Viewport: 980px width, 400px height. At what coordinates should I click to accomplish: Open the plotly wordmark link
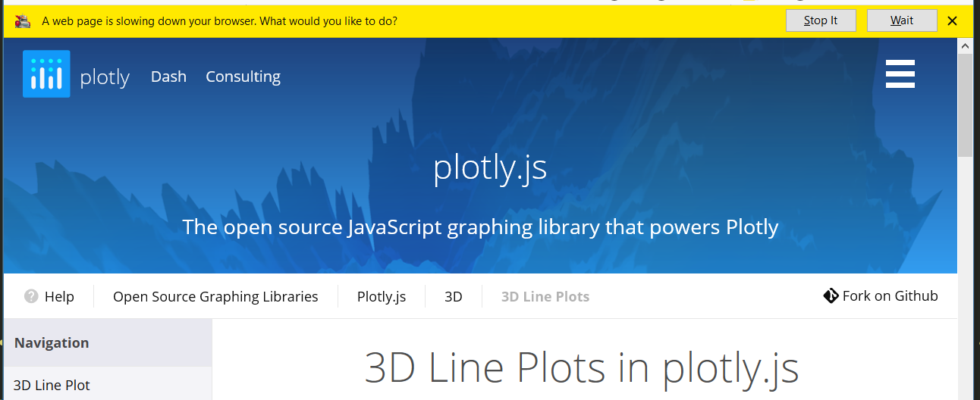pos(105,77)
